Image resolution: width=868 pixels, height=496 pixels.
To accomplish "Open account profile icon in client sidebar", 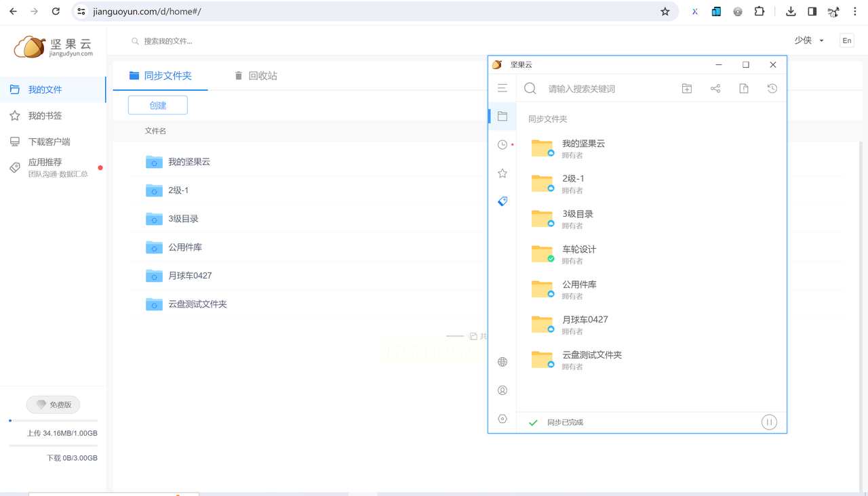I will [x=502, y=390].
